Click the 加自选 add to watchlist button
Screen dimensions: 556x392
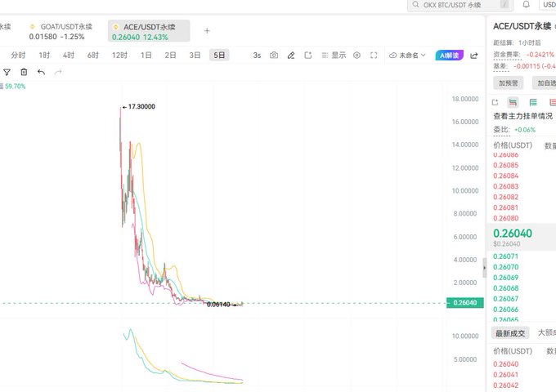[x=545, y=83]
